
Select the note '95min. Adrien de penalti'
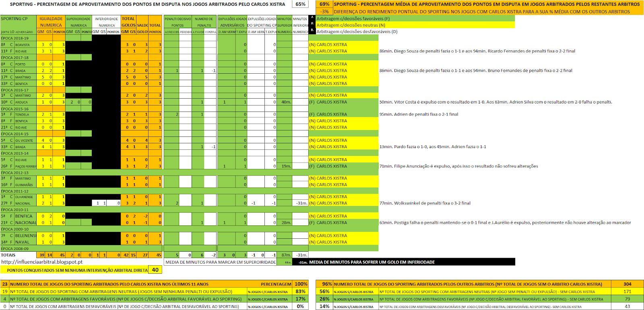point(419,114)
